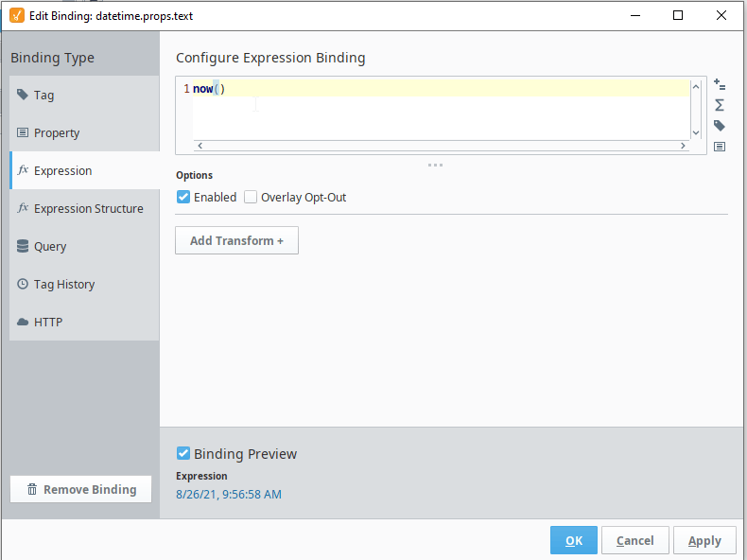Click the three-dot divider grip handle
Viewport: 747px width, 560px height.
tap(435, 165)
